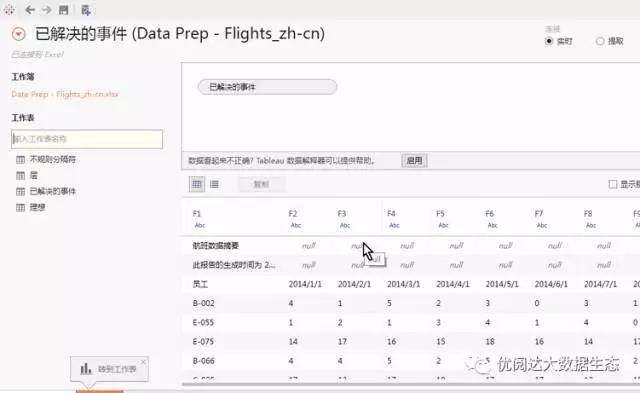Click the Abc type icon under F4
The image size is (640, 393).
pos(394,225)
